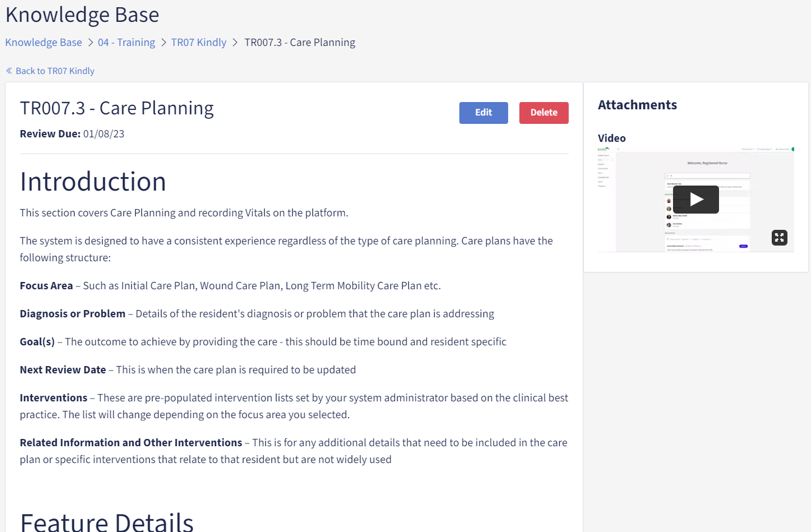The image size is (811, 532).
Task: Click the Attachments panel heading
Action: click(637, 105)
